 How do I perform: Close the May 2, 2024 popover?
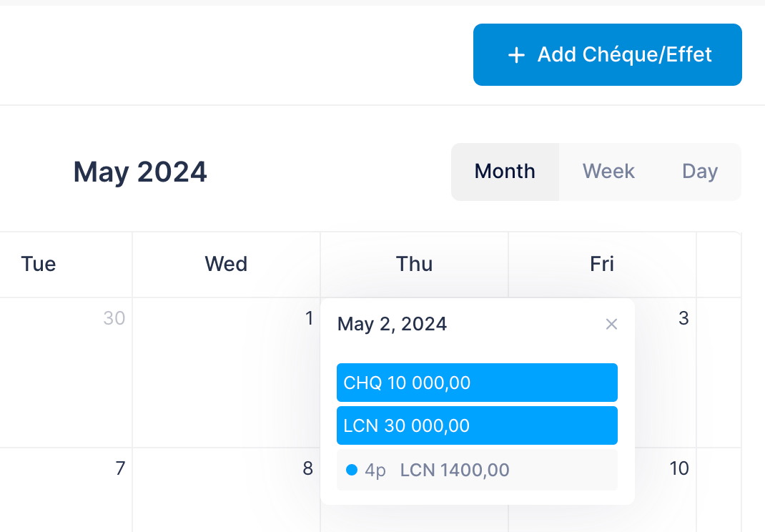(x=611, y=325)
